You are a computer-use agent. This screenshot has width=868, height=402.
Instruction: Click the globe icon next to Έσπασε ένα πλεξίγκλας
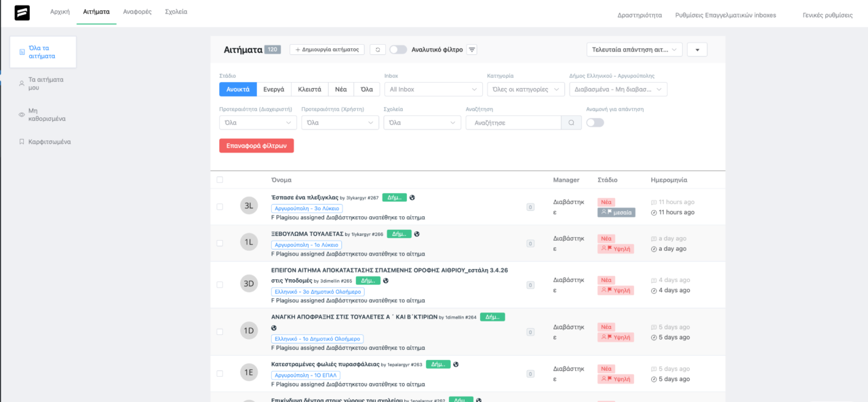click(412, 197)
